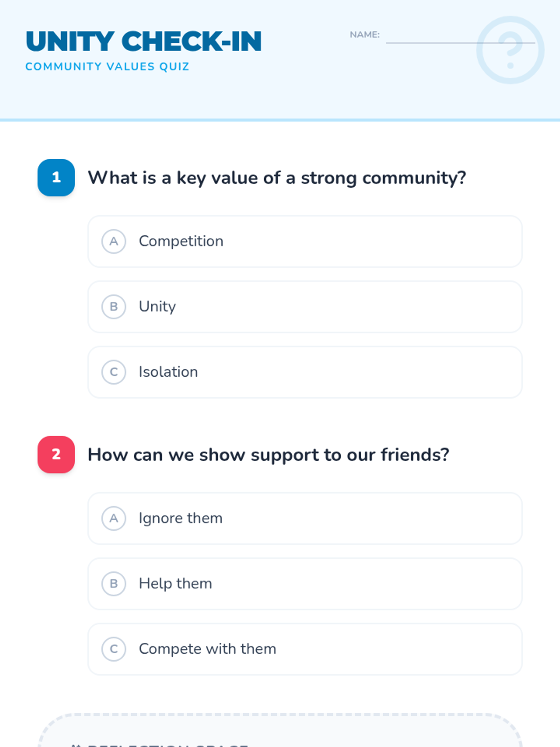
Task: Click the blue number 1 badge
Action: pyautogui.click(x=56, y=177)
